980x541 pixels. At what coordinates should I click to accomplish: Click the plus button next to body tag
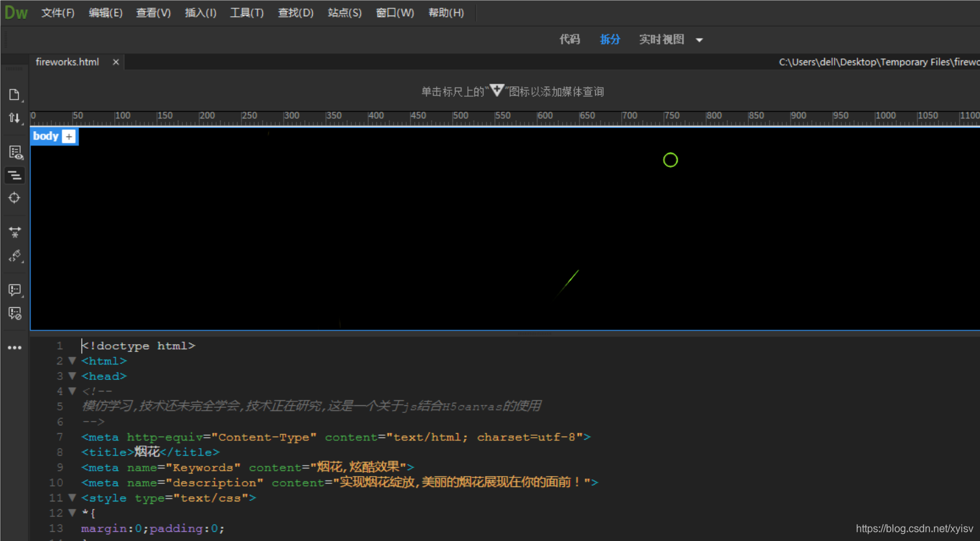[69, 136]
